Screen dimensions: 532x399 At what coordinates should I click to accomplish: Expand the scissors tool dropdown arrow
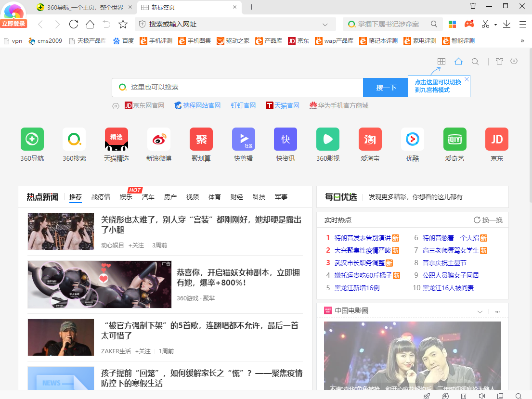point(496,25)
